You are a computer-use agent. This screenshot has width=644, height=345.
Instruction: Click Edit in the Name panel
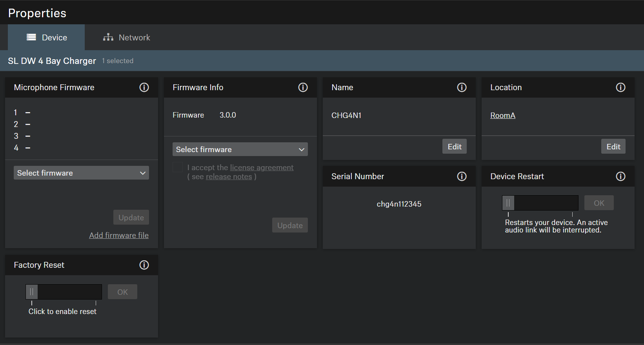[x=454, y=147]
